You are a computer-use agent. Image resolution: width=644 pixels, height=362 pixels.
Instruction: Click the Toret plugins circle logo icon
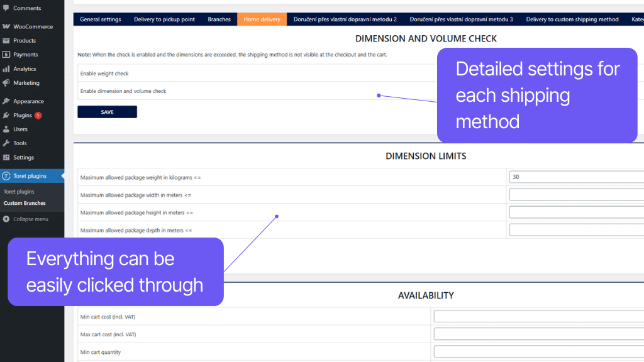tap(6, 176)
